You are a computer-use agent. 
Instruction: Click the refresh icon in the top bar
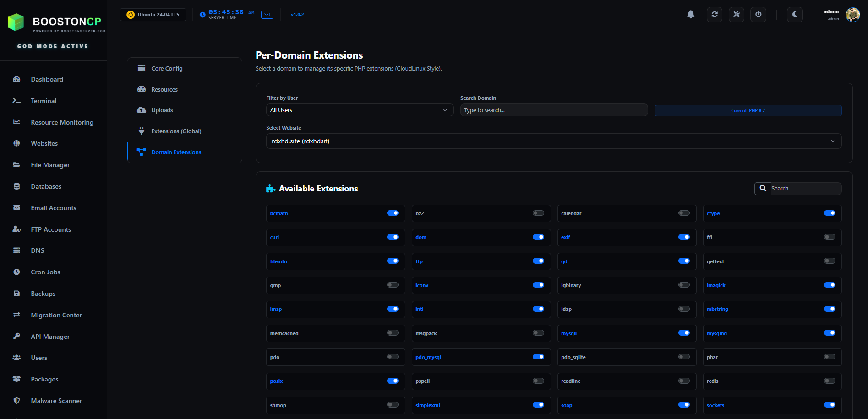point(714,14)
